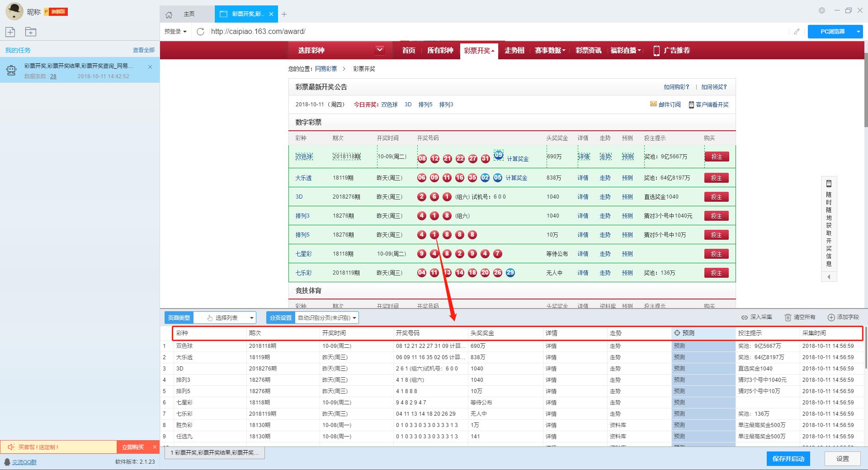The height and width of the screenshot is (470, 868).
Task: Click the target icon in 预测 column header
Action: 677,333
